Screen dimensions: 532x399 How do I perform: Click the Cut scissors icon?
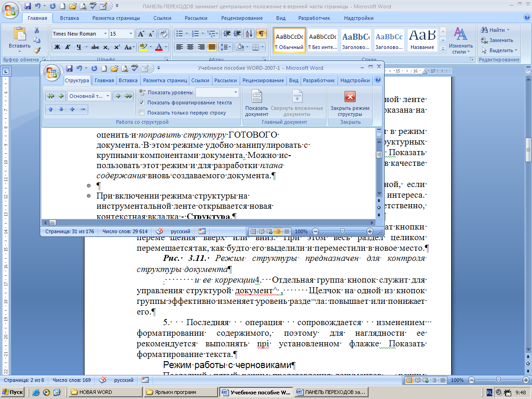tap(37, 30)
